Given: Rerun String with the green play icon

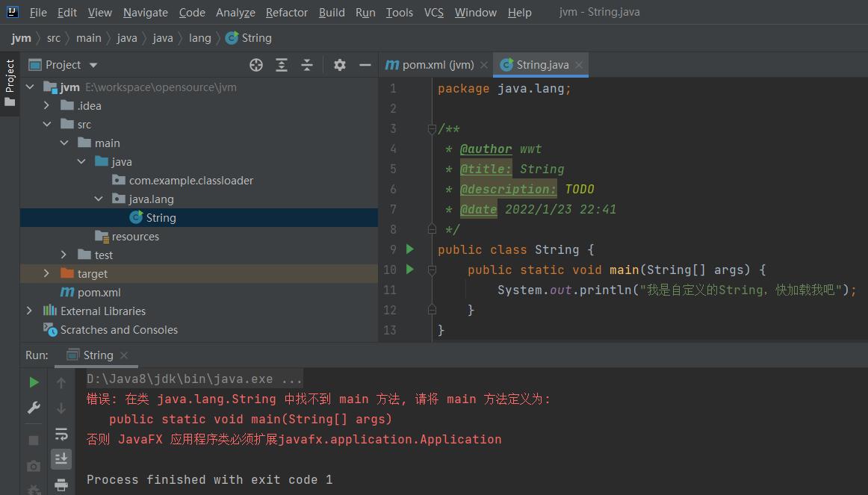Looking at the screenshot, I should click(x=34, y=382).
